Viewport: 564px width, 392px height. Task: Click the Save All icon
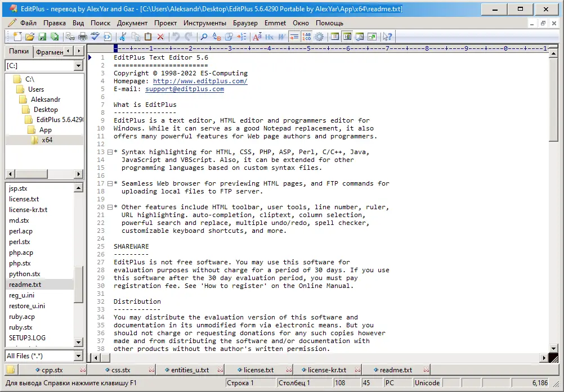tap(55, 37)
